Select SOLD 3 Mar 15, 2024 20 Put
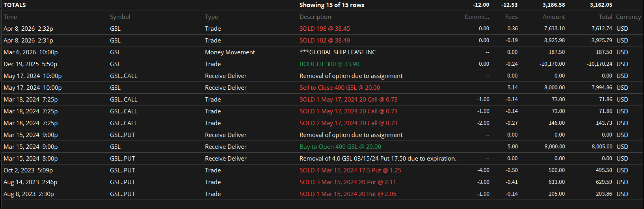 pos(348,182)
